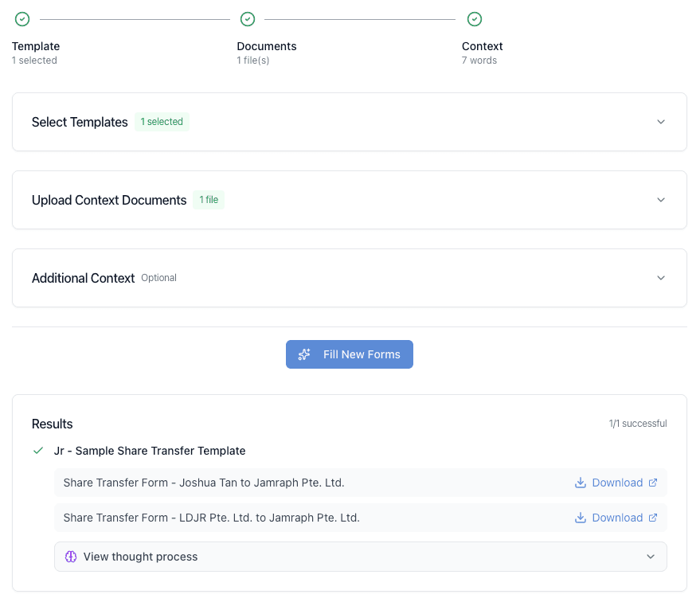The image size is (700, 602).
Task: Switch to the Documents step
Action: tap(266, 46)
